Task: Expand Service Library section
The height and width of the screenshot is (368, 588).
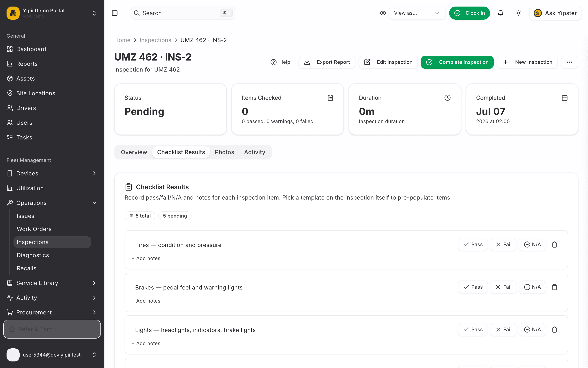Action: 52,283
